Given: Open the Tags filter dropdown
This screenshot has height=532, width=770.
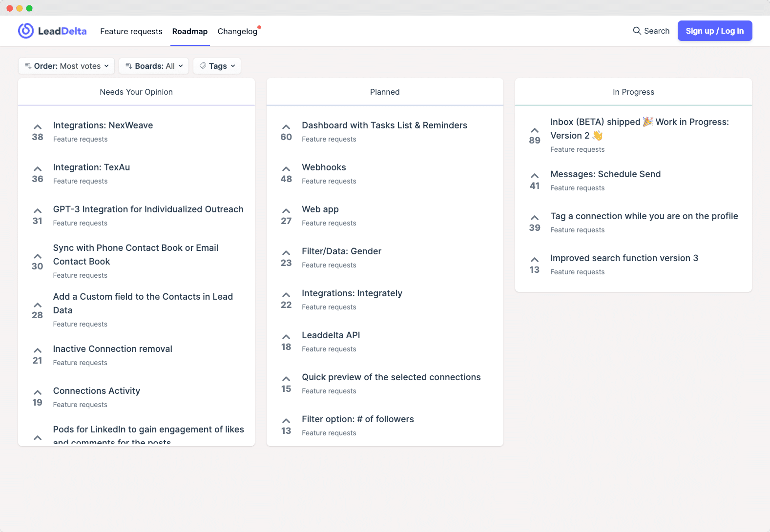Looking at the screenshot, I should 217,66.
